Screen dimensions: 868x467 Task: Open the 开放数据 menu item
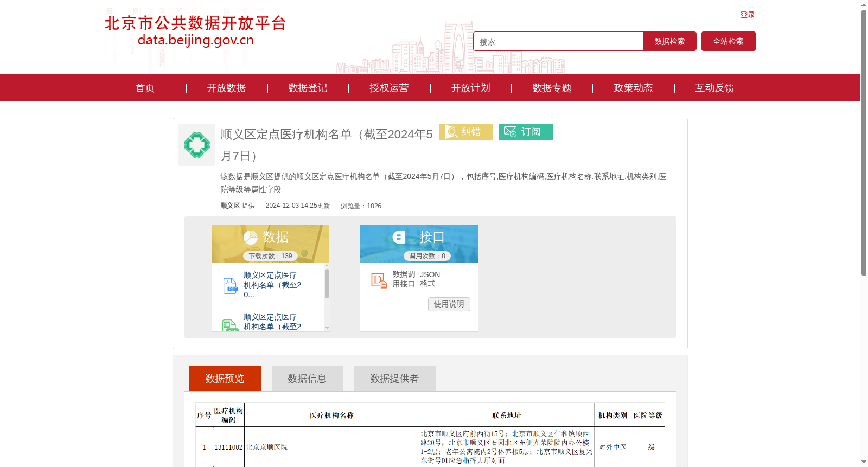click(x=226, y=88)
